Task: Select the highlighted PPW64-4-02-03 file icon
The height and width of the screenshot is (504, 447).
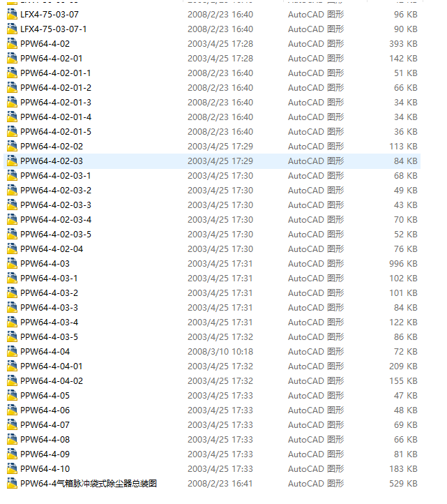Action: [x=12, y=161]
